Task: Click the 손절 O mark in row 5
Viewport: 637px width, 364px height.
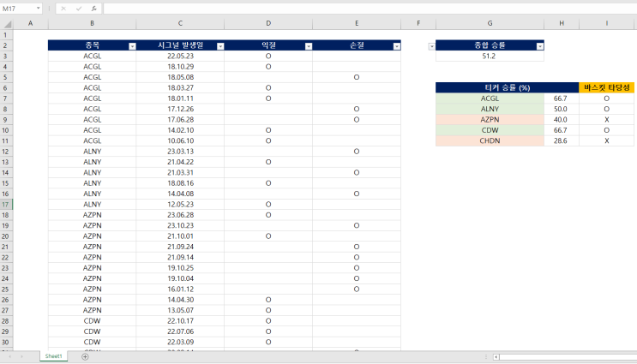Action: (x=357, y=77)
